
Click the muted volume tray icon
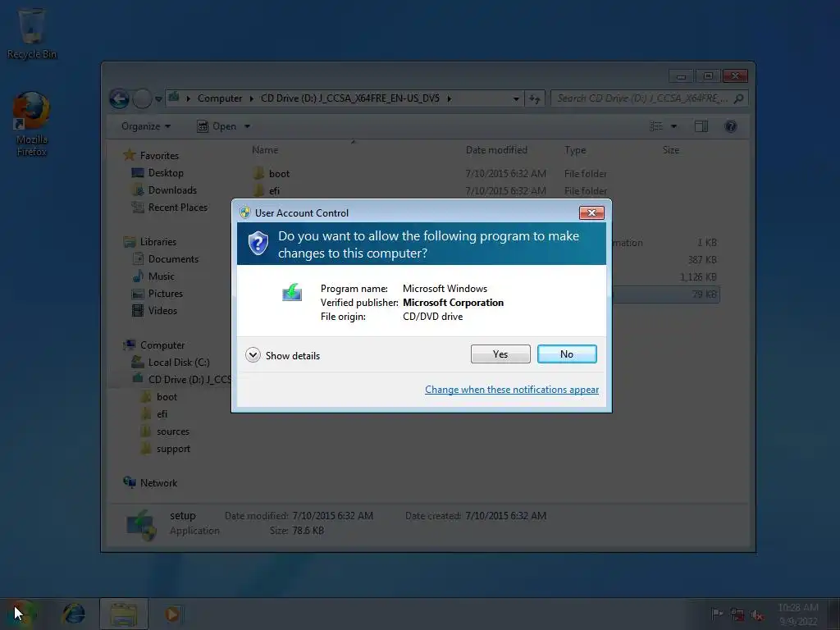(x=757, y=614)
